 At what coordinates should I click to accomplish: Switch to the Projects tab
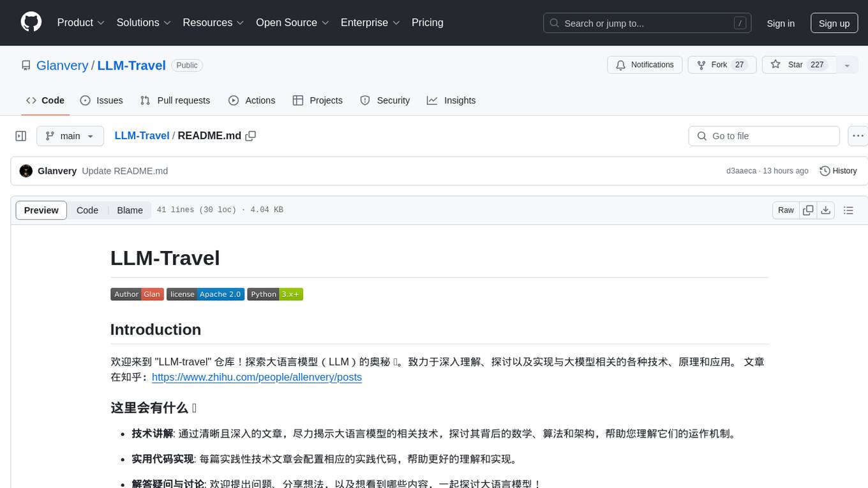tap(318, 100)
